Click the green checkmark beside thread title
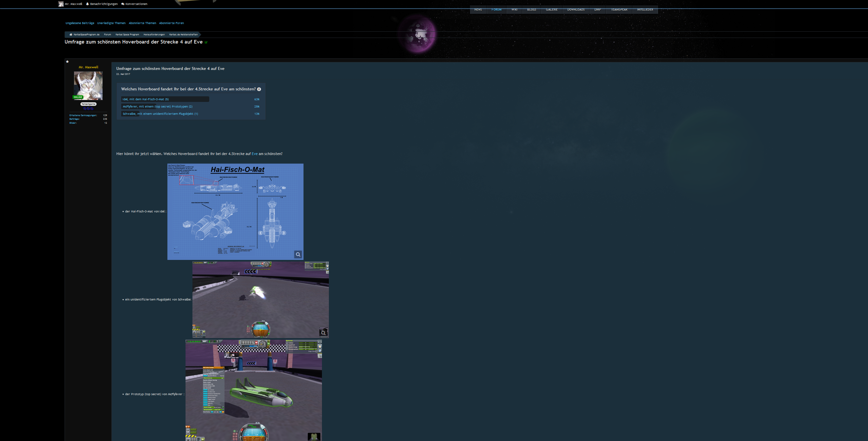The height and width of the screenshot is (441, 868). (206, 43)
